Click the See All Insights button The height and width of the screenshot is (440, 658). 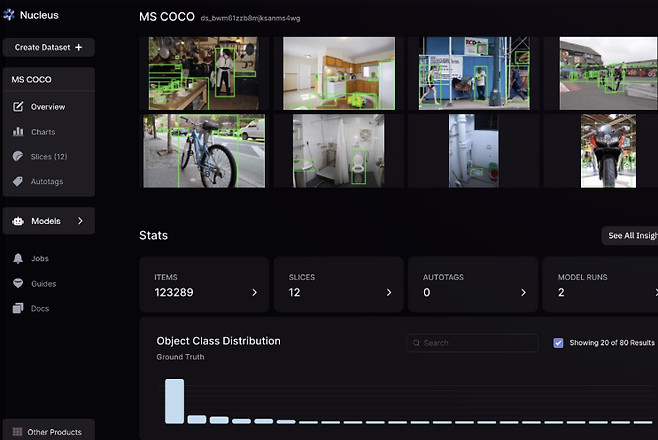point(630,236)
